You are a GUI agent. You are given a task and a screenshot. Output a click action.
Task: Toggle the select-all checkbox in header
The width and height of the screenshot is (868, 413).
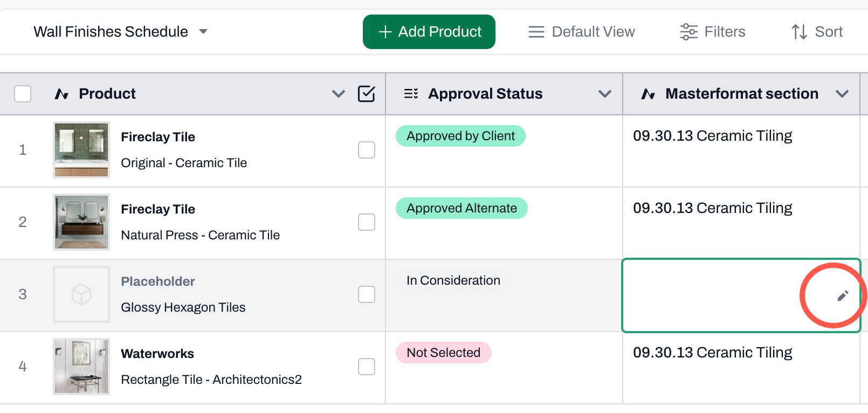[23, 94]
